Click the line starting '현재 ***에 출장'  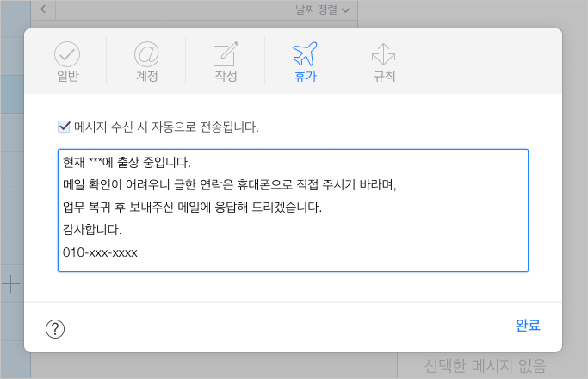coord(127,163)
